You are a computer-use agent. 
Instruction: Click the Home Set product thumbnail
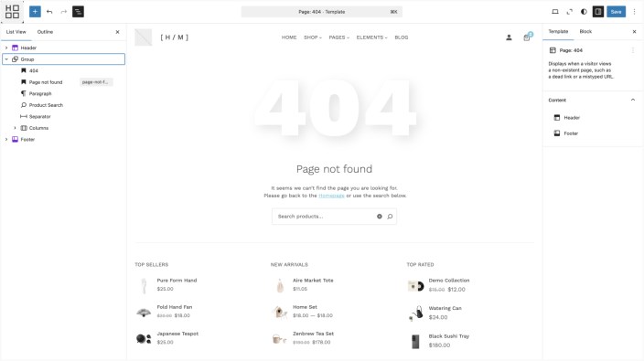pos(279,313)
